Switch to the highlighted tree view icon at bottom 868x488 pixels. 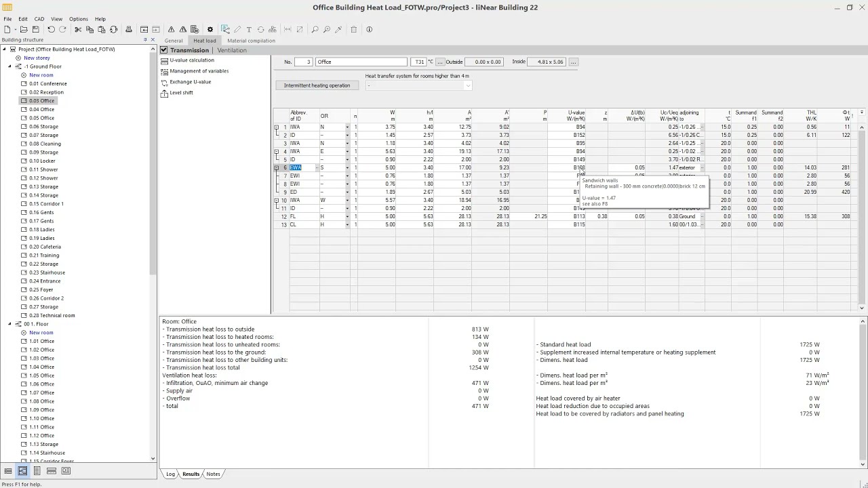(x=22, y=470)
